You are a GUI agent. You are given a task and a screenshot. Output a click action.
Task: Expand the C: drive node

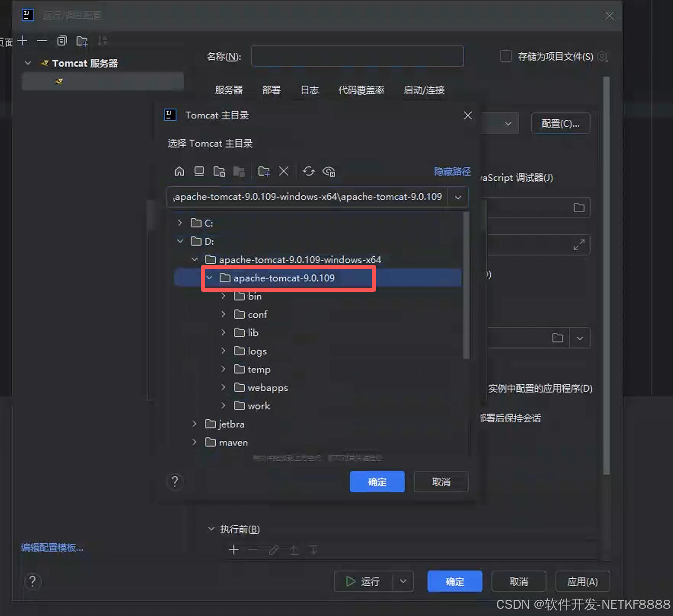point(180,223)
